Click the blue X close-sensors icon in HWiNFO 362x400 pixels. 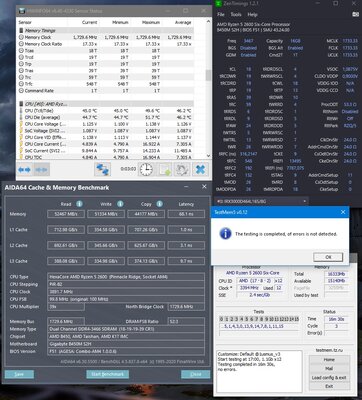pos(200,170)
